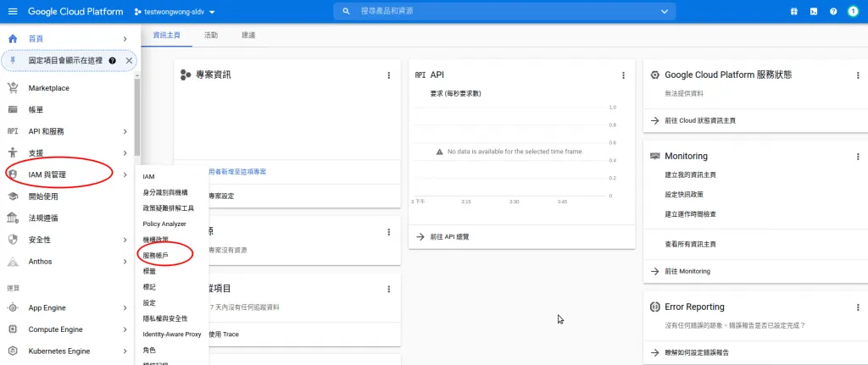Image resolution: width=868 pixels, height=365 pixels.
Task: Select 服務帳戶 in the IAM submenu
Action: point(156,256)
